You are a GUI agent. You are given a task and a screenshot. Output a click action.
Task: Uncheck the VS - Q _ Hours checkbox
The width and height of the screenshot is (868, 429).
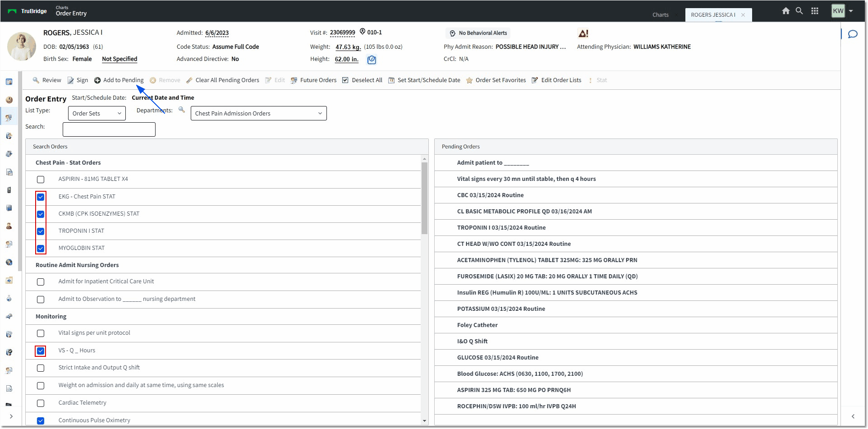coord(41,351)
